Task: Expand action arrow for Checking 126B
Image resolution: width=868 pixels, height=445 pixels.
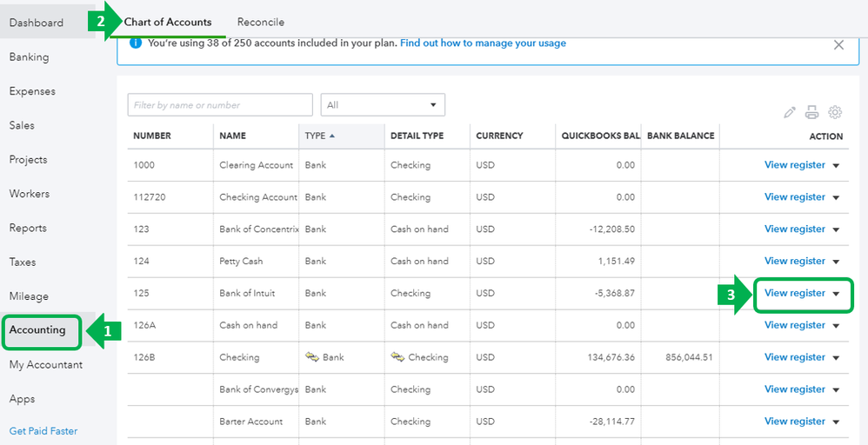Action: coord(836,358)
